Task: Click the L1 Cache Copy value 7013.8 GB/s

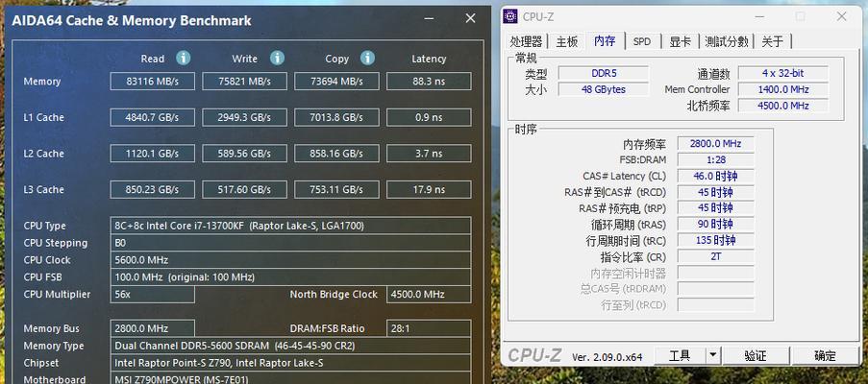Action: coord(336,117)
